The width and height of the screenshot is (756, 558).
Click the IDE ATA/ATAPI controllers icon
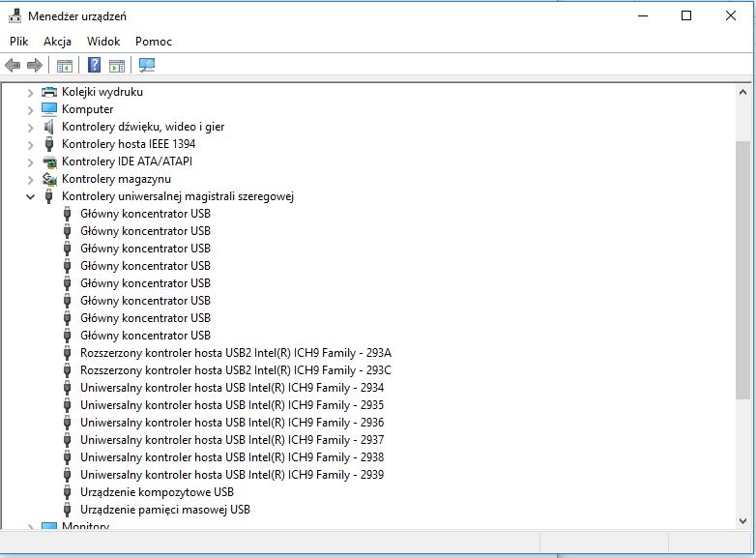click(x=49, y=162)
